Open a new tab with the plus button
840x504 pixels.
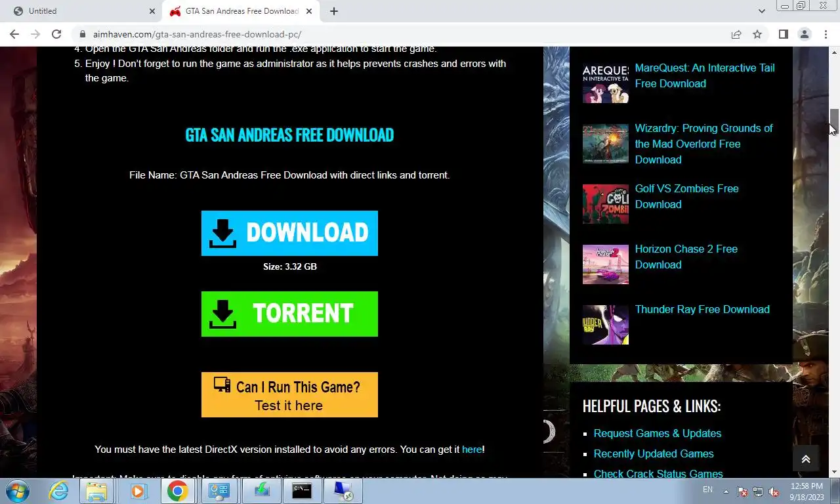333,11
